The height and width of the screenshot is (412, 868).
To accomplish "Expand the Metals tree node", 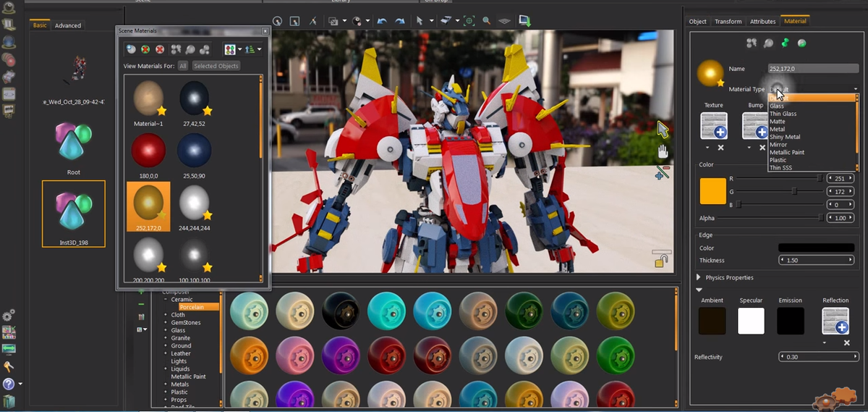I will click(166, 384).
